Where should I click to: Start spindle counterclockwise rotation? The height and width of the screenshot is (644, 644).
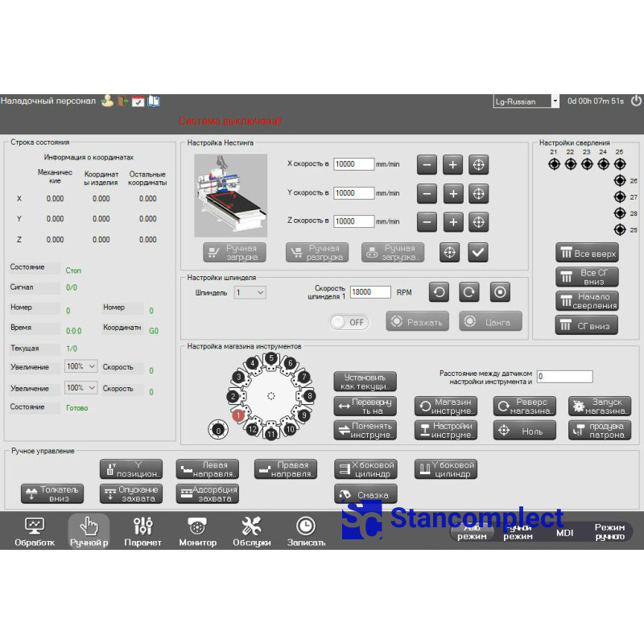[x=439, y=292]
